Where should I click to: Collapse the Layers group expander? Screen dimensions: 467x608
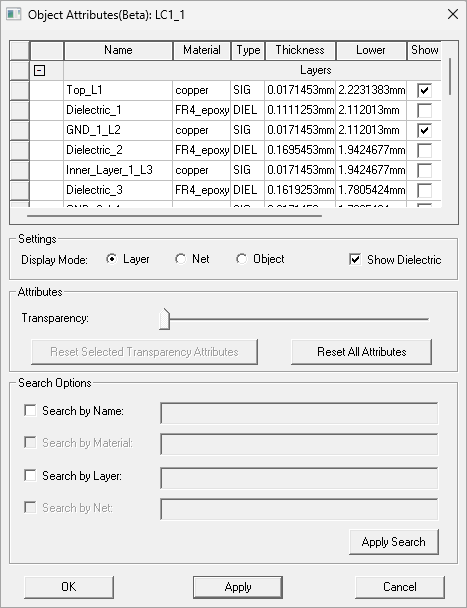40,71
